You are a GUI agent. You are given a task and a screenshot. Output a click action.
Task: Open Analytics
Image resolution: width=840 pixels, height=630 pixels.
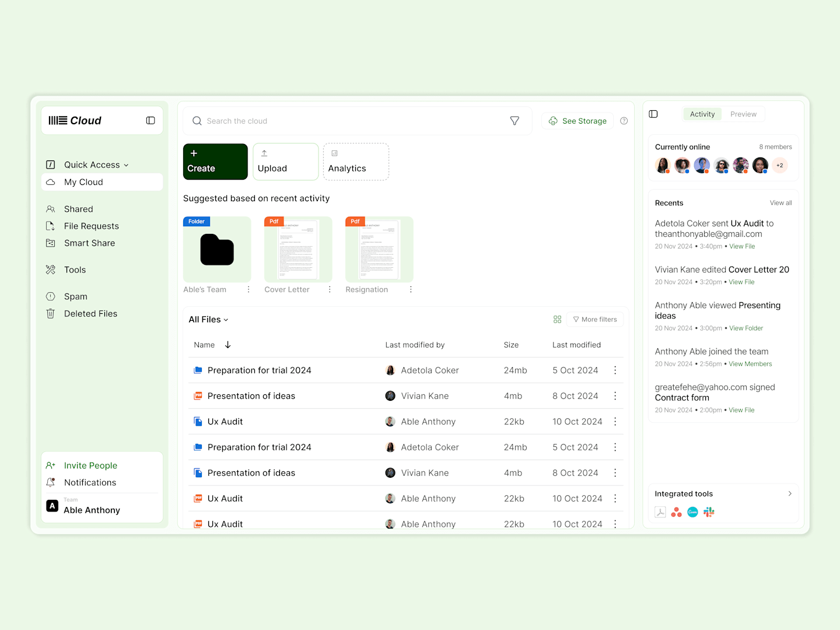point(356,162)
